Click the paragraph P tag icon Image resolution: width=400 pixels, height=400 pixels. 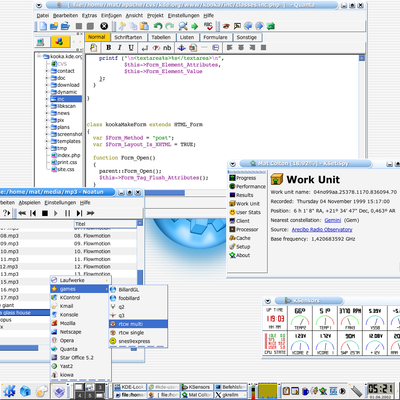pyautogui.click(x=156, y=48)
